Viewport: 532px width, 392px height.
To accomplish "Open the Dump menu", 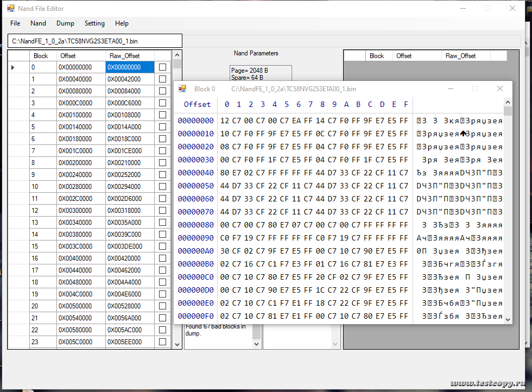I will [x=65, y=23].
